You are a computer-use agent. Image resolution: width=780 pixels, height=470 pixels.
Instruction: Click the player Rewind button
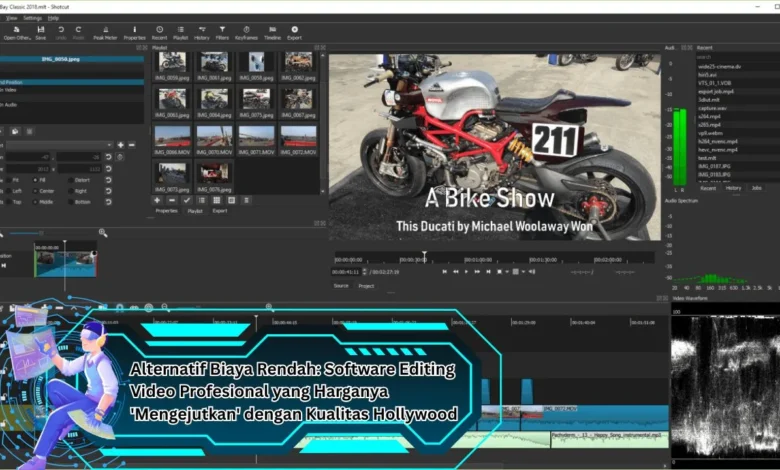[x=455, y=272]
